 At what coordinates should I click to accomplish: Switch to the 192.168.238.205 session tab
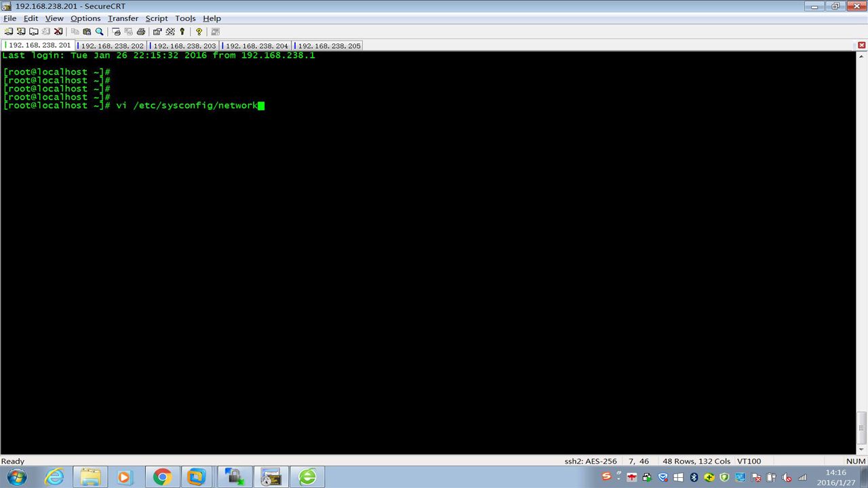(x=329, y=46)
